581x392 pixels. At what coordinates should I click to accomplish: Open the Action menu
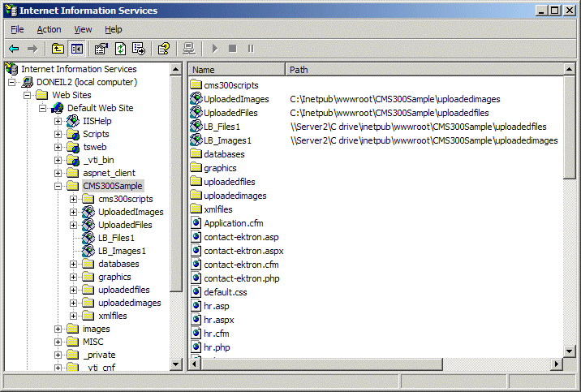click(x=49, y=29)
